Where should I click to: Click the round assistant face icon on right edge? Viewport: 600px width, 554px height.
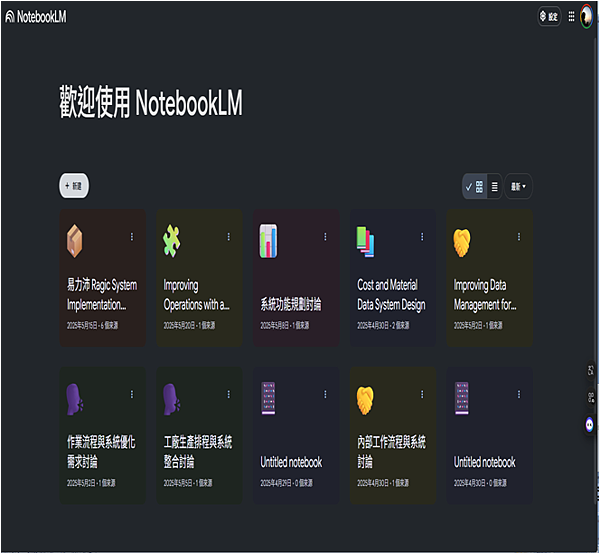590,425
